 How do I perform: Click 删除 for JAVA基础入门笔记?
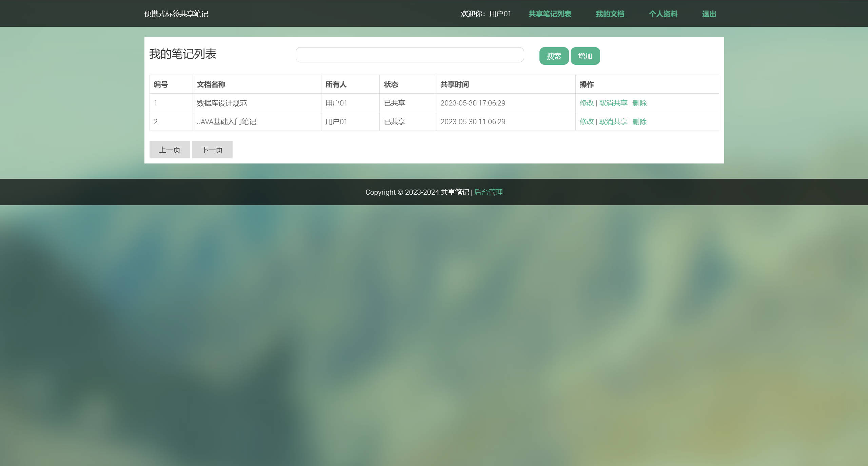point(639,121)
